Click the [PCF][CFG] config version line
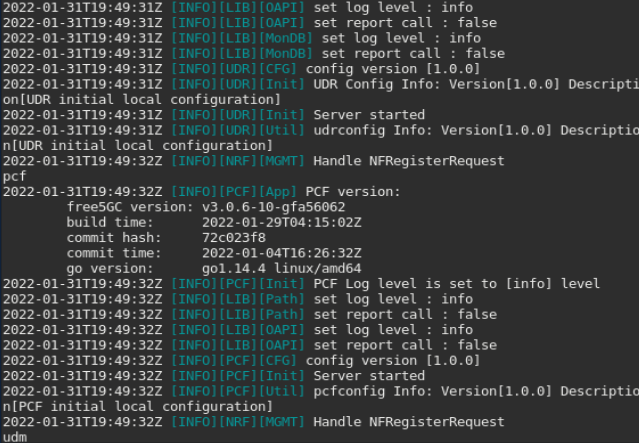The width and height of the screenshot is (639, 443). tap(241, 361)
